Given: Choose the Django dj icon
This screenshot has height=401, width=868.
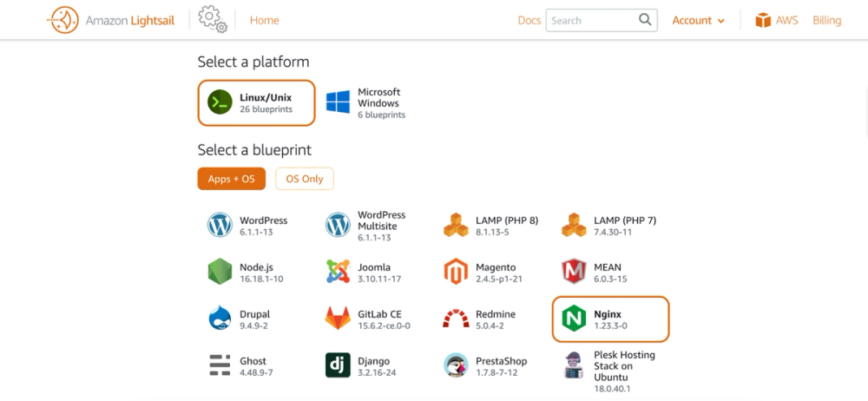Looking at the screenshot, I should pyautogui.click(x=338, y=365).
